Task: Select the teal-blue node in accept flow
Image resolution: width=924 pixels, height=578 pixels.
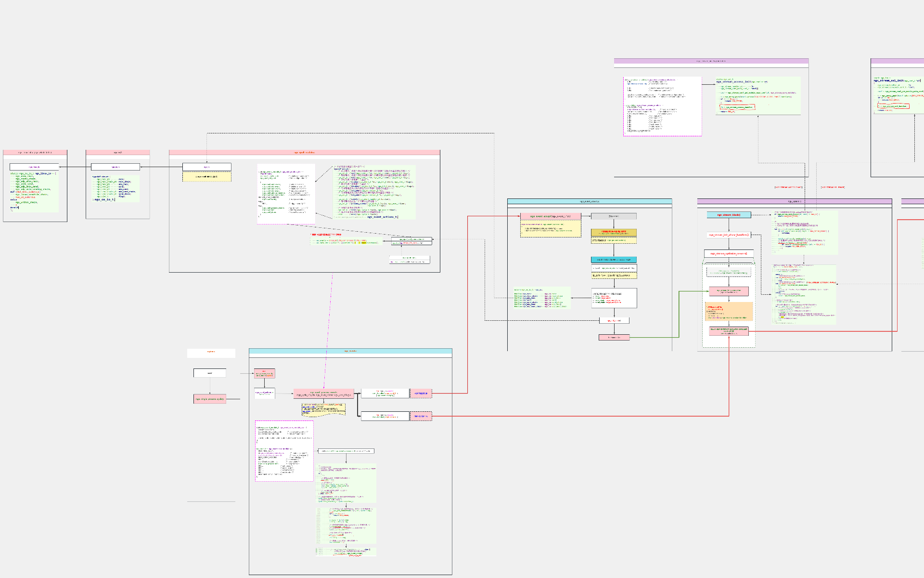Action: (x=614, y=260)
